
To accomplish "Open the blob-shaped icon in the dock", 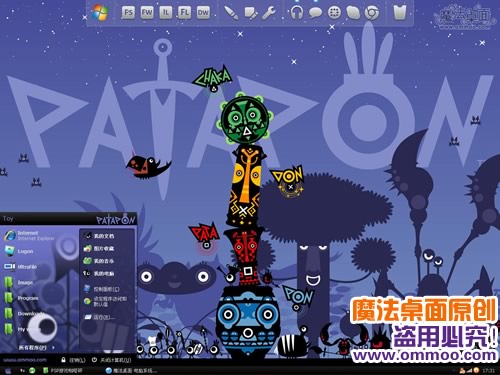I will coord(353,13).
